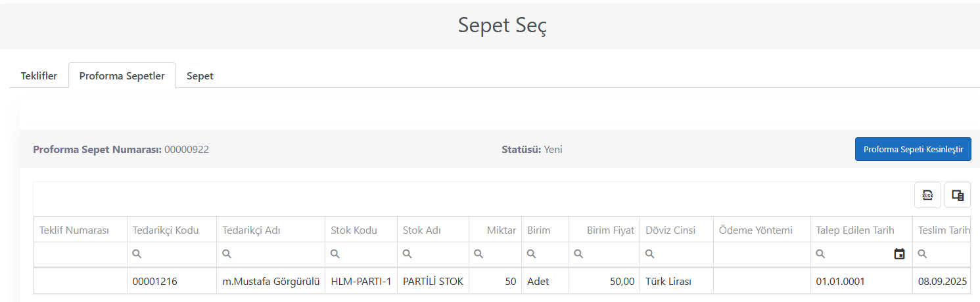Click the Tedarikçi Adı filter input
This screenshot has width=980, height=302.
(271, 254)
